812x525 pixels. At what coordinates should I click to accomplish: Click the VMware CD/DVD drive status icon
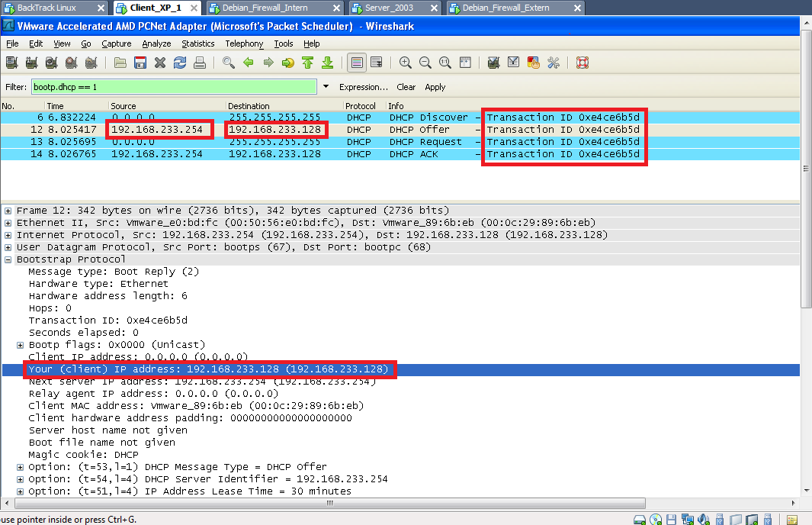(656, 520)
